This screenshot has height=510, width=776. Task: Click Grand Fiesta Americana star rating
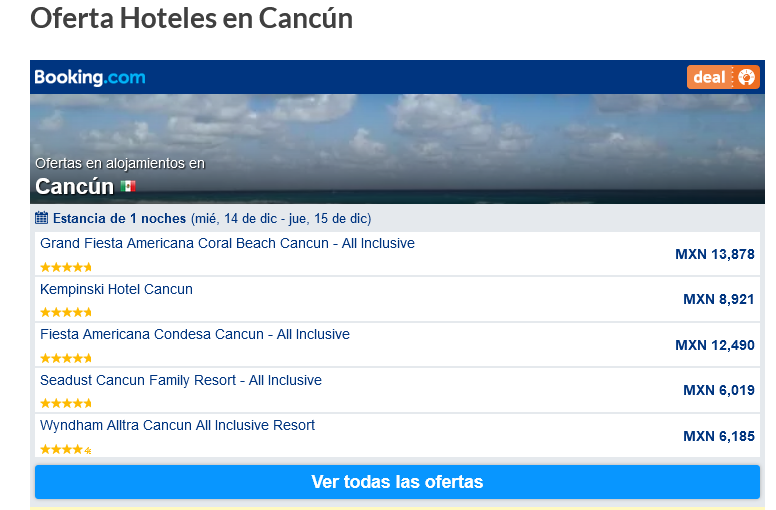point(66,267)
